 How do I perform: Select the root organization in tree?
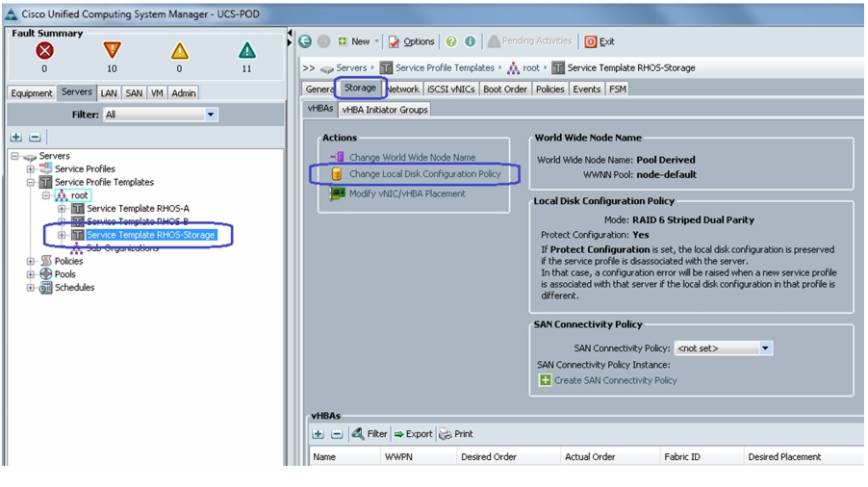[x=79, y=195]
